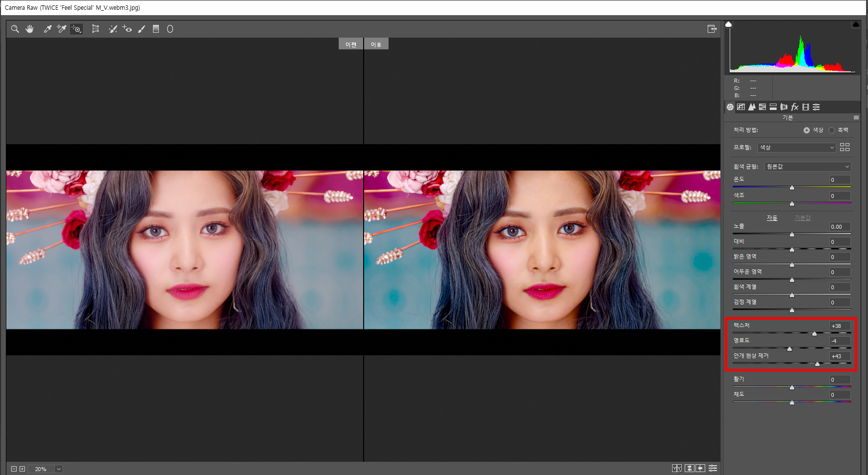Select the Adjustment Brush tool
The height and width of the screenshot is (475, 868).
[142, 29]
